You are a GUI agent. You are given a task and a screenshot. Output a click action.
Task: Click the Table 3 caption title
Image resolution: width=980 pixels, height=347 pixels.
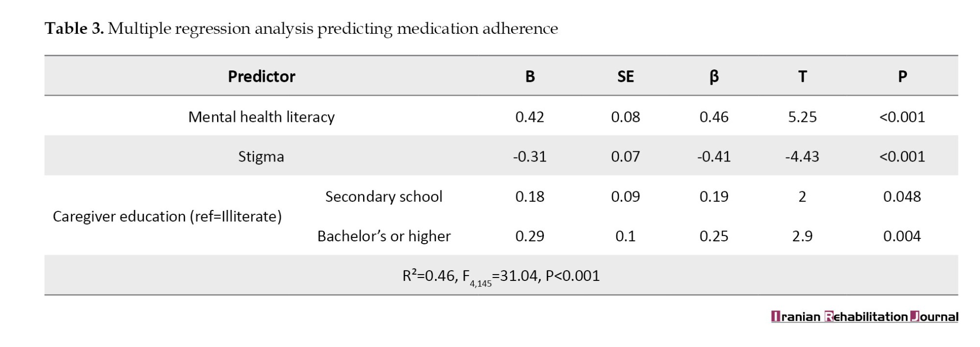(301, 28)
